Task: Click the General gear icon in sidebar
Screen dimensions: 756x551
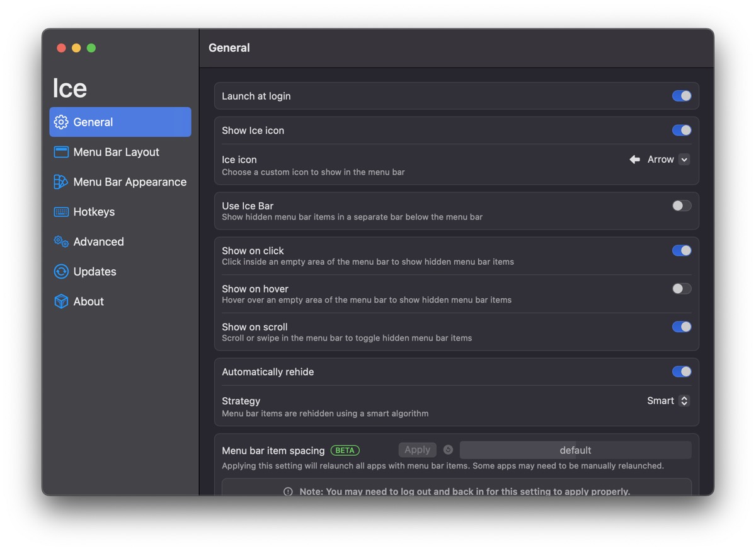Action: [x=61, y=122]
